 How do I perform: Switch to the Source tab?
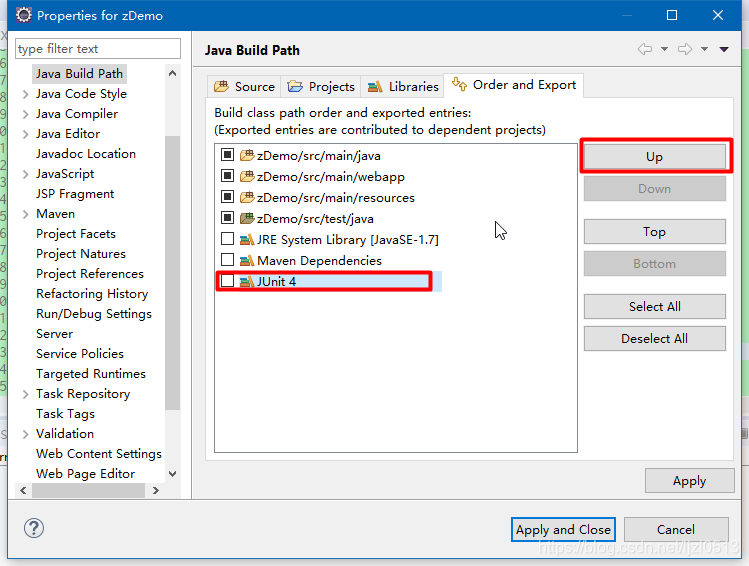[244, 86]
